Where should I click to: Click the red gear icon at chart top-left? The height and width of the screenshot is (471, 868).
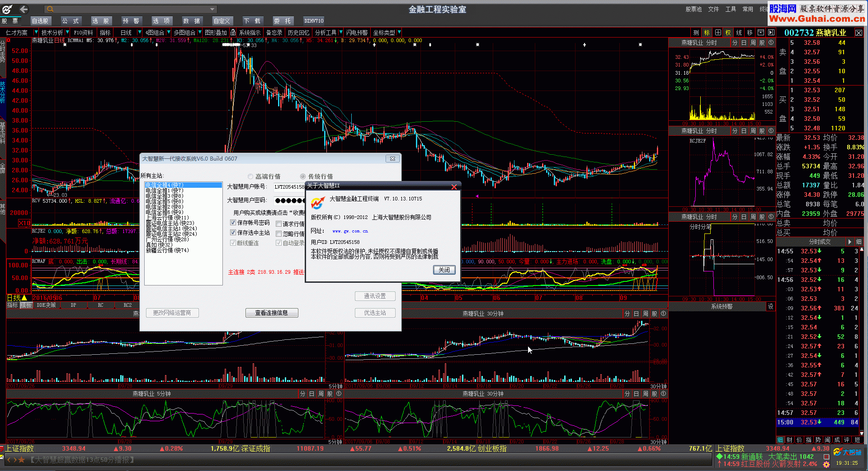pos(8,40)
